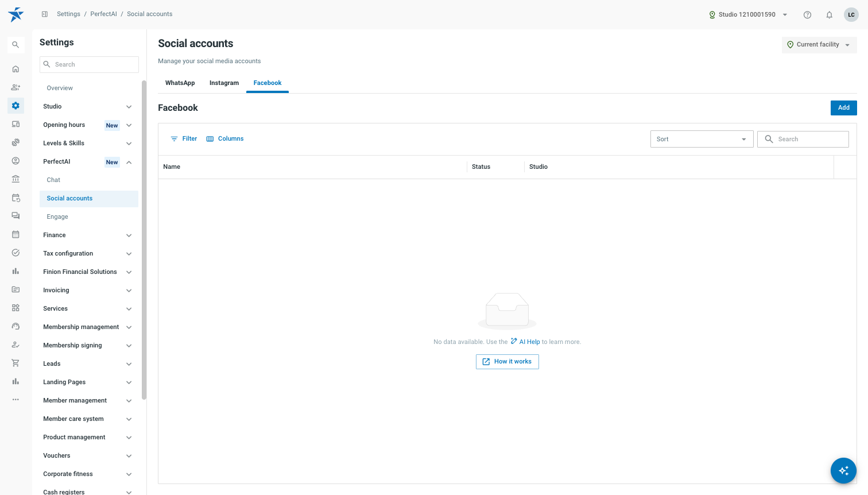Toggle the sidebar panel icon near breadcrumb
The image size is (868, 495).
click(45, 14)
